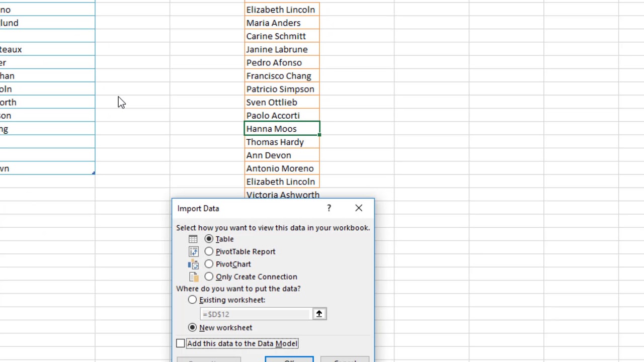Select the New worksheet placement option
This screenshot has width=644, height=362.
(192, 327)
